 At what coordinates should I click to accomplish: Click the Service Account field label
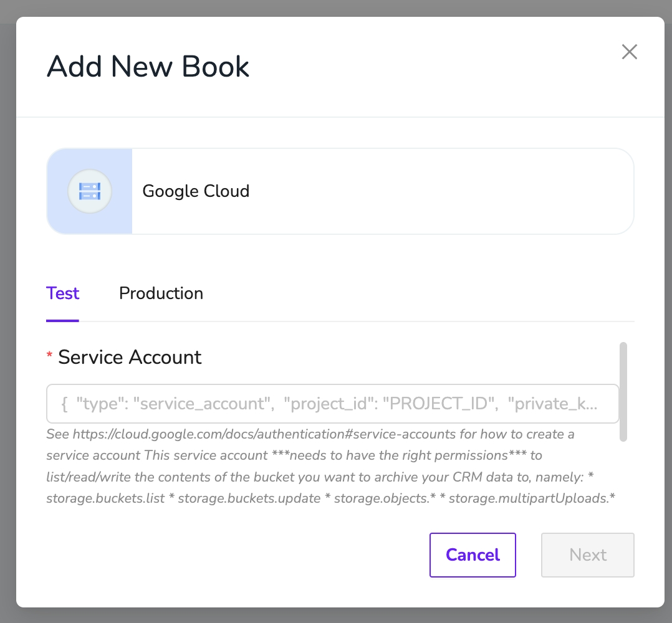(x=130, y=357)
